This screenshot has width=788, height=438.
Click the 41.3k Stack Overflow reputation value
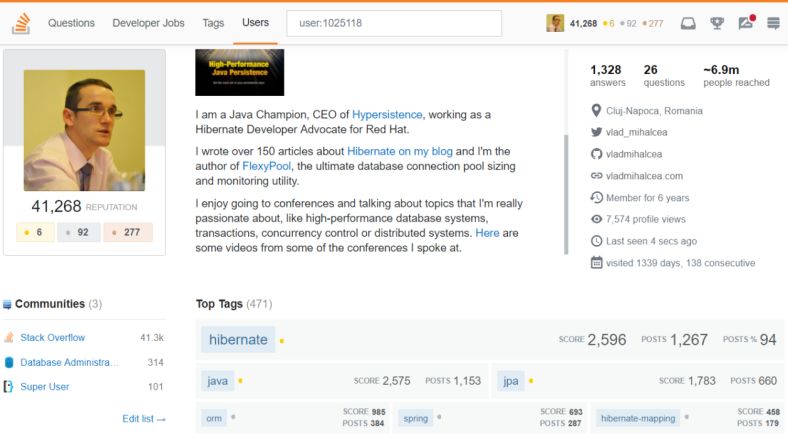(152, 338)
